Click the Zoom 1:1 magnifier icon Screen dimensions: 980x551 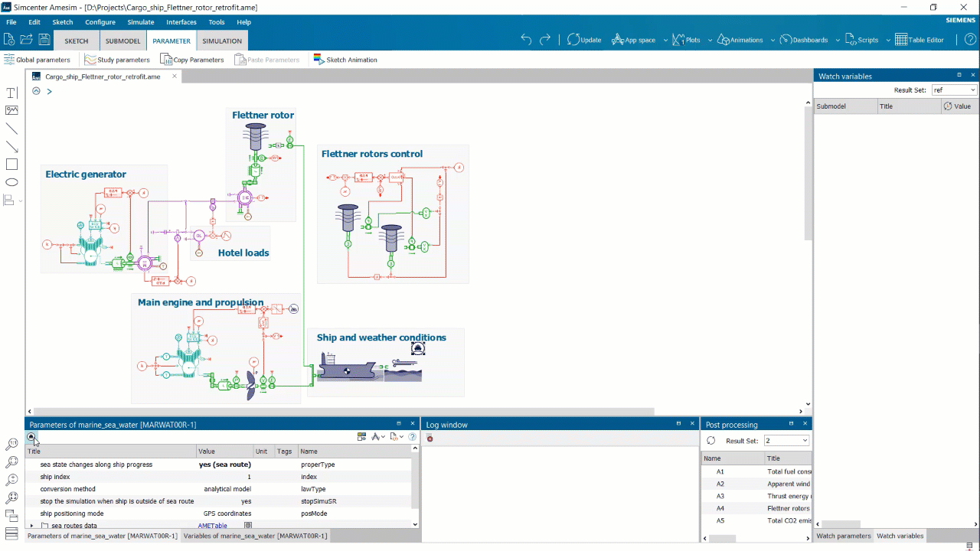click(11, 445)
